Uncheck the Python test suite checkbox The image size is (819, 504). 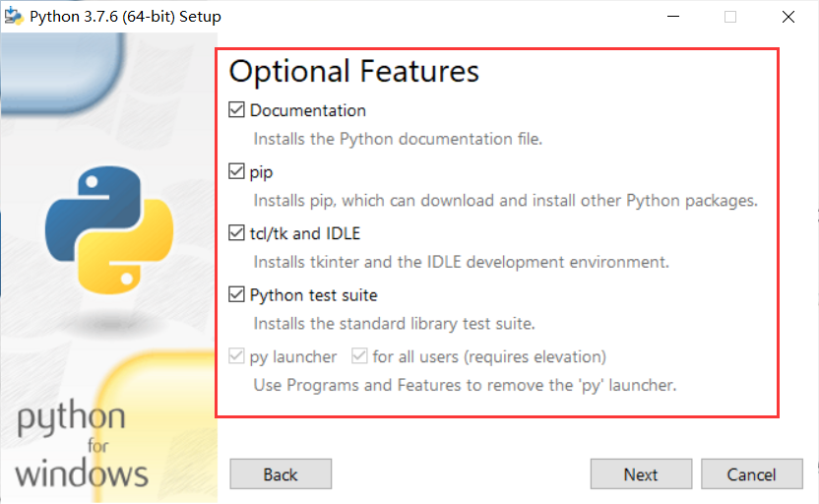tap(236, 294)
